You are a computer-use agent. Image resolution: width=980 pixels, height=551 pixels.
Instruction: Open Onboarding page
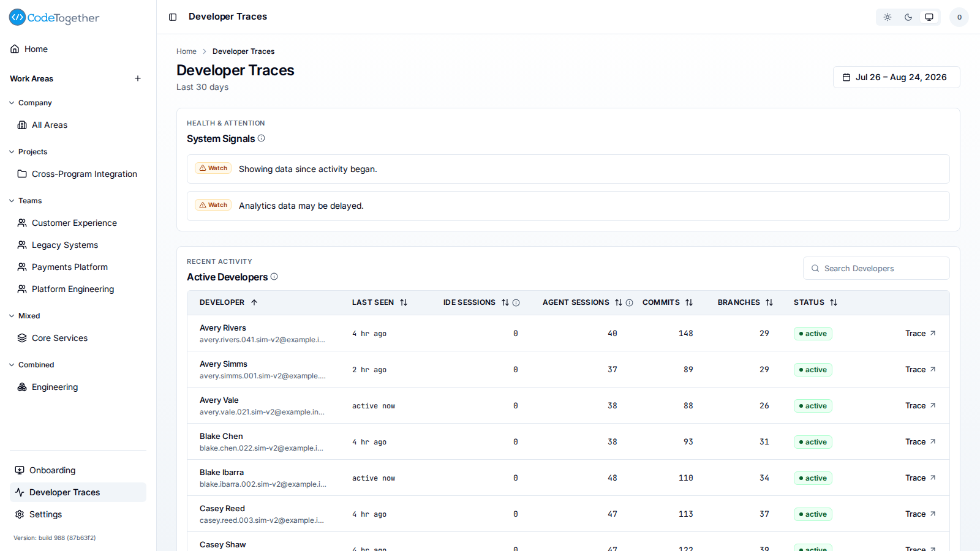78,470
